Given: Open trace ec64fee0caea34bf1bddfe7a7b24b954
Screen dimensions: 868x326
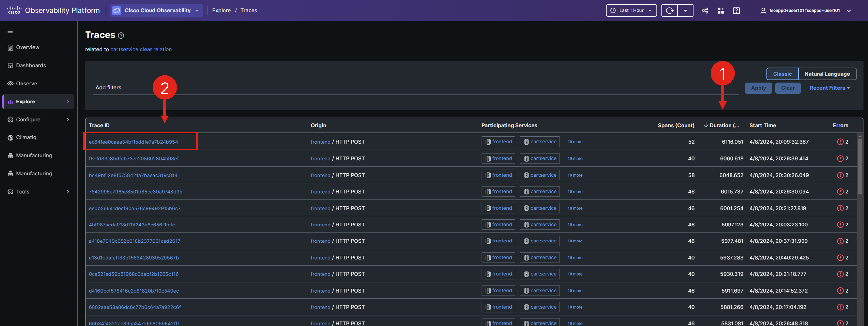Looking at the screenshot, I should (133, 142).
